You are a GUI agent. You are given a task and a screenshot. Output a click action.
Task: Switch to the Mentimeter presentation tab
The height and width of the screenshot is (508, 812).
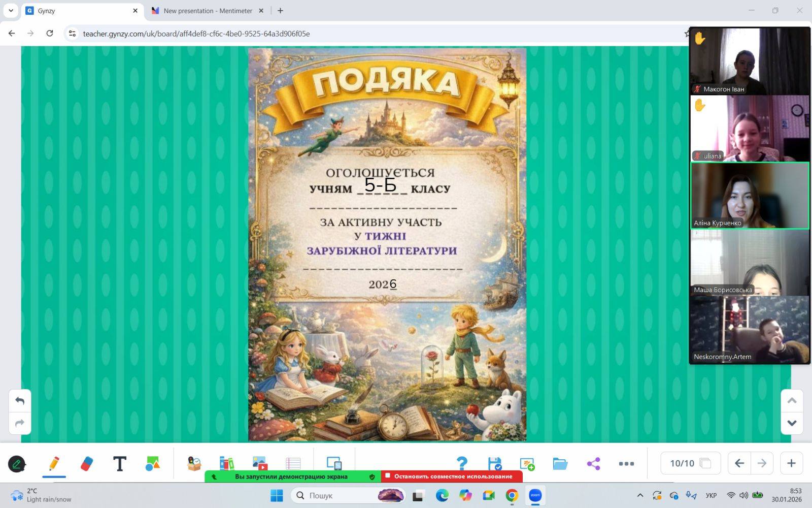click(208, 11)
